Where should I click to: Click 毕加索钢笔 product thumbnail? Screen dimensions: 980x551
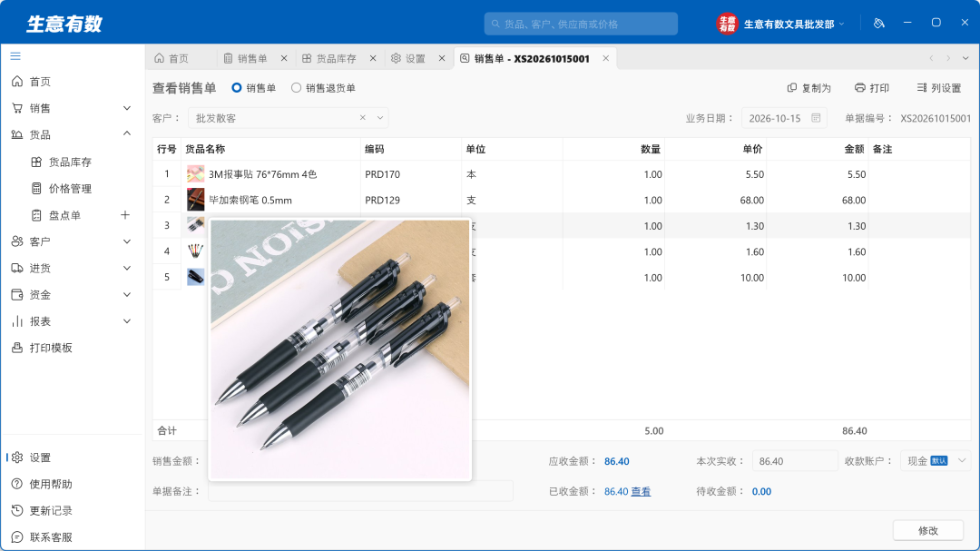coord(196,200)
